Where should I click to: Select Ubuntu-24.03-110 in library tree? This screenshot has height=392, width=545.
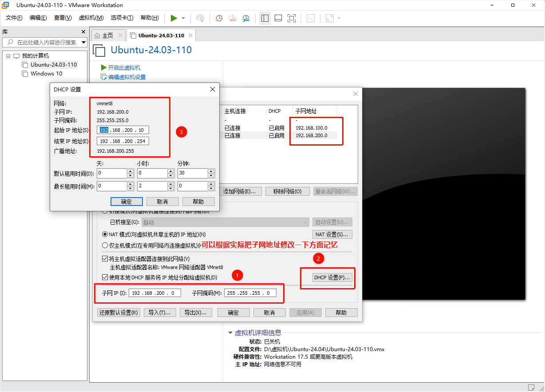tap(53, 65)
